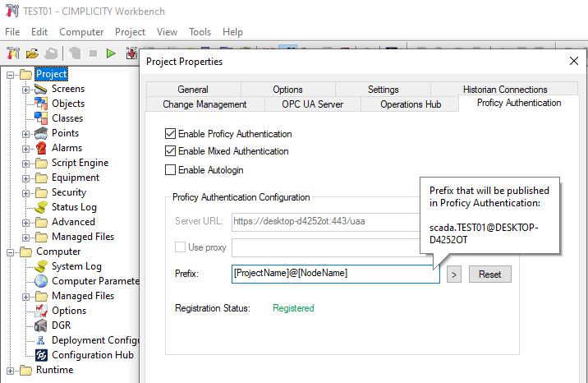The height and width of the screenshot is (383, 588).
Task: Click the Open Project folder toolbar icon
Action: click(32, 53)
